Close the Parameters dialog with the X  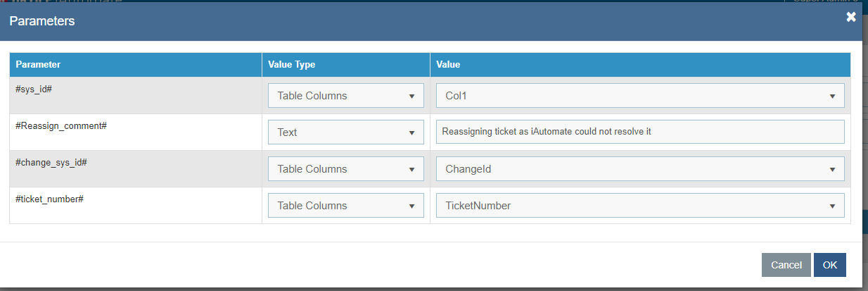click(x=851, y=17)
